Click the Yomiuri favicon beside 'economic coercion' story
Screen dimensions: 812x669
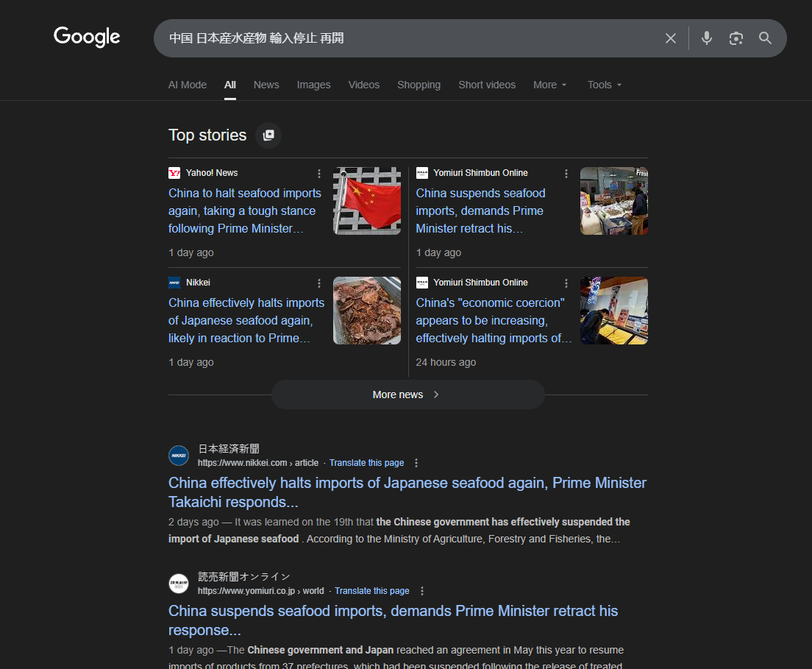click(422, 283)
